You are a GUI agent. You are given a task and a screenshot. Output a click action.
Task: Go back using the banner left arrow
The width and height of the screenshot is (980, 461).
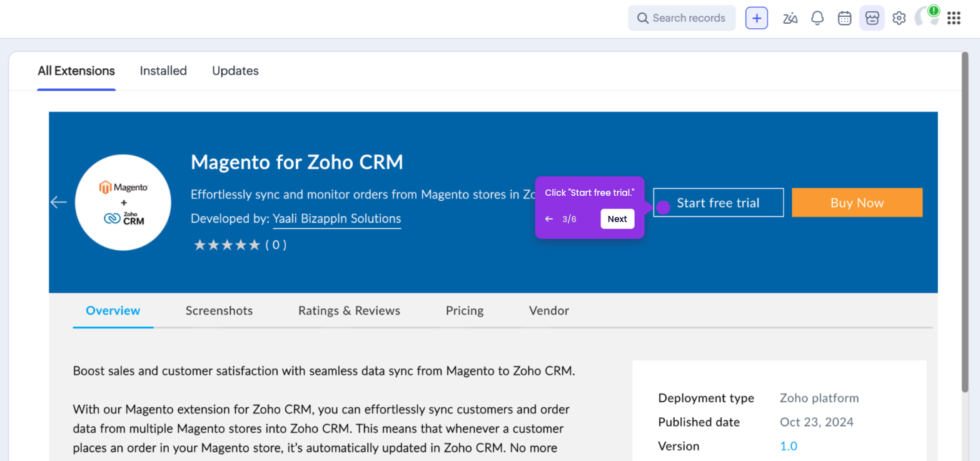58,202
